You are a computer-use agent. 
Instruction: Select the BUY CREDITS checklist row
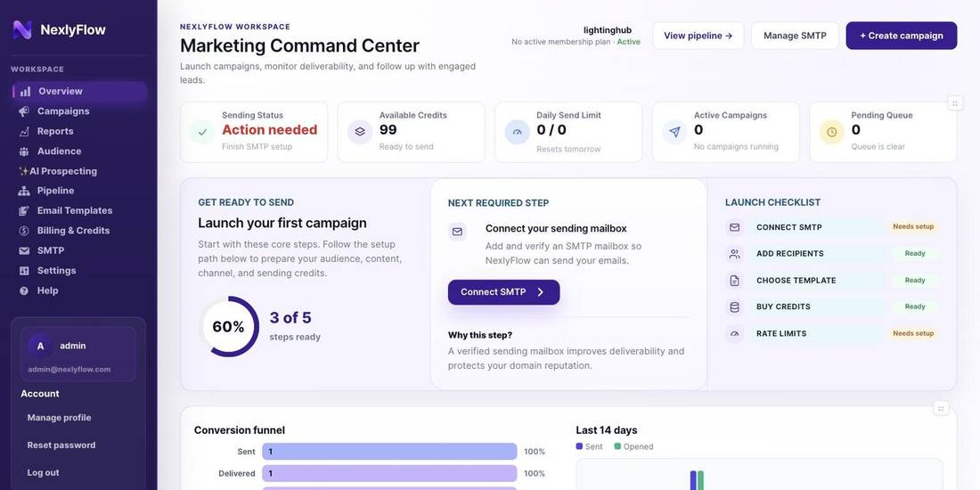(832, 306)
